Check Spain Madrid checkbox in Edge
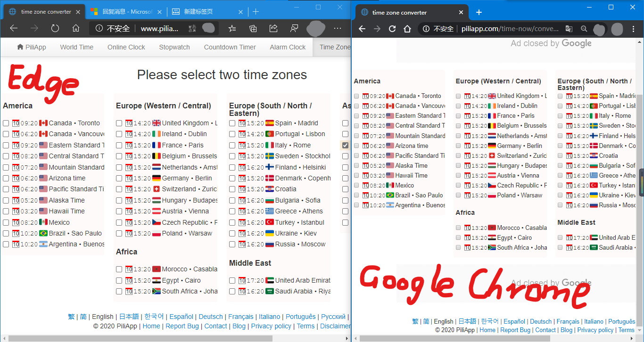Screen dimensions: 644x342 232,123
